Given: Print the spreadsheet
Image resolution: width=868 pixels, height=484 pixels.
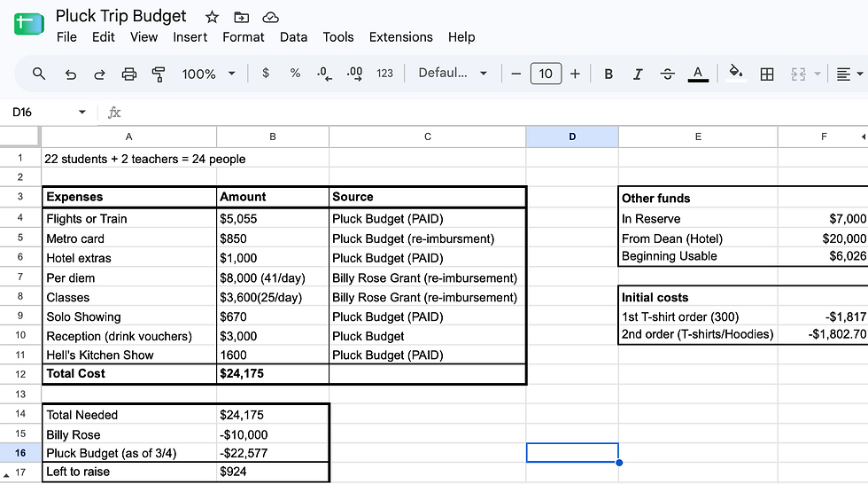Looking at the screenshot, I should tap(129, 74).
